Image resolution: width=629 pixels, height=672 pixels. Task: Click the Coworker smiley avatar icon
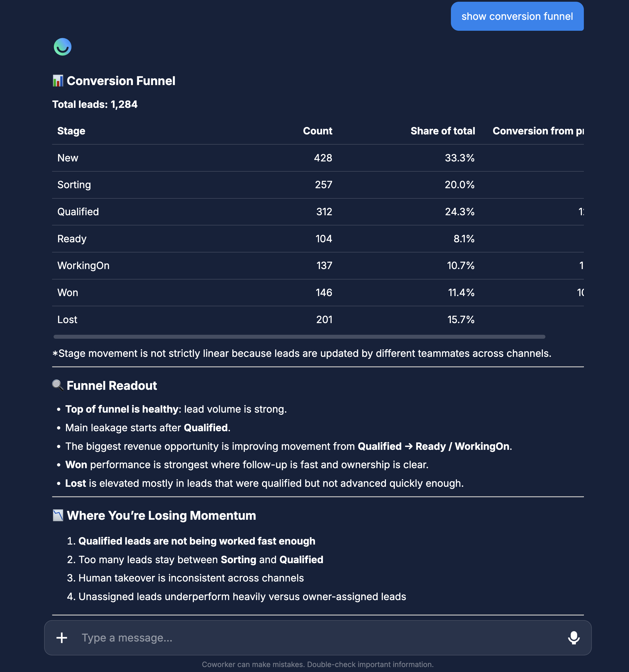click(63, 47)
